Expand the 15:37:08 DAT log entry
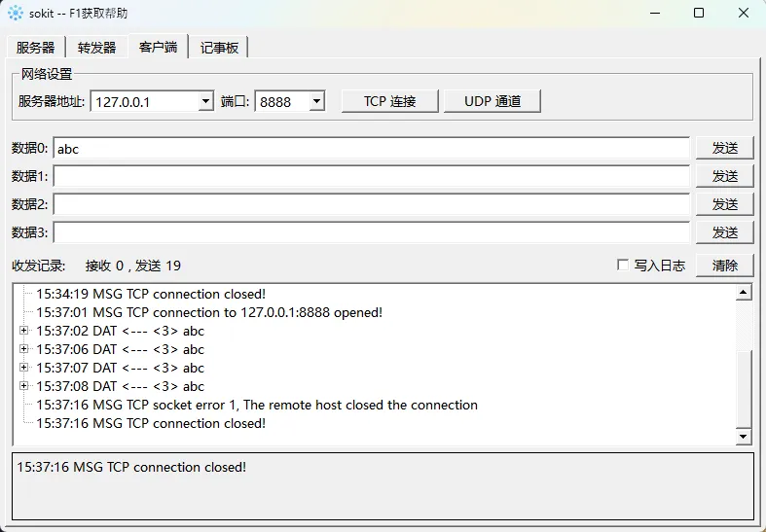The height and width of the screenshot is (532, 766). pyautogui.click(x=24, y=386)
